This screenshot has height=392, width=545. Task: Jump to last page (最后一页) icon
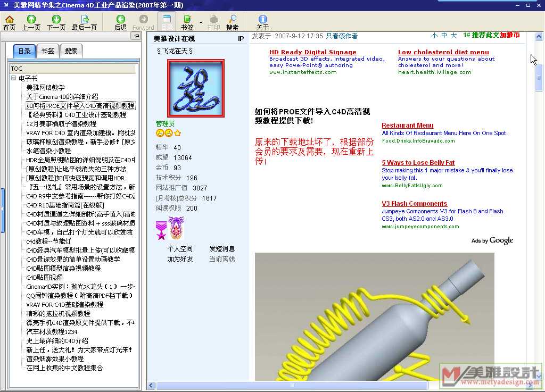pyautogui.click(x=84, y=22)
